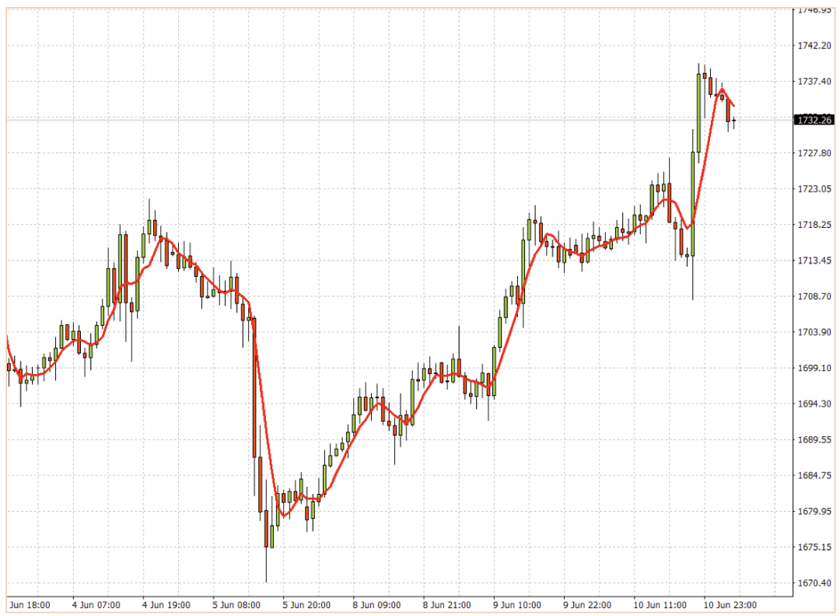Click the 1675.15 price axis label
Image resolution: width=840 pixels, height=616 pixels.
[815, 548]
